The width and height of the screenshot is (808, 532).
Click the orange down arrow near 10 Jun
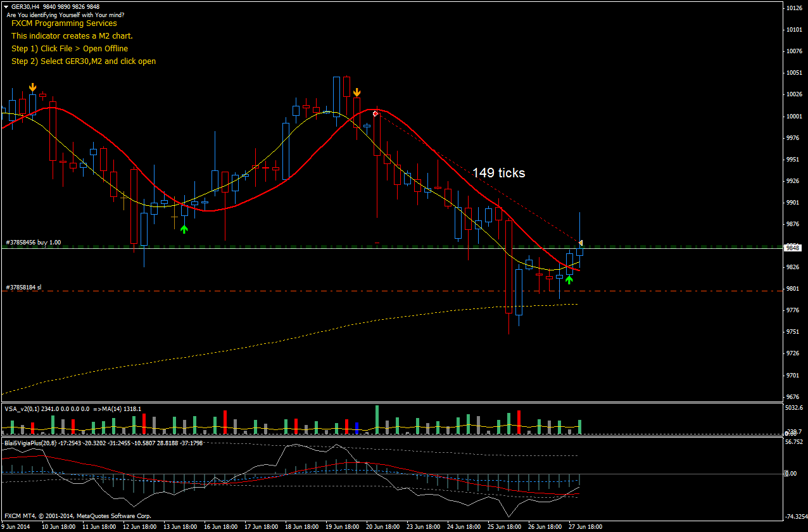click(x=32, y=87)
